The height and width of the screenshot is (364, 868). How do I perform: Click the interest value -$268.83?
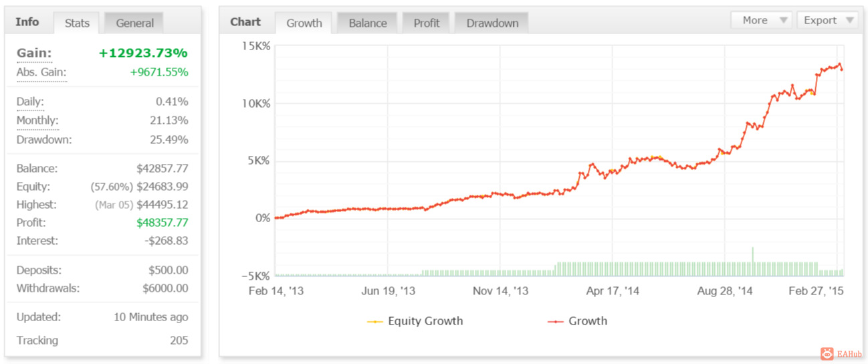point(166,241)
